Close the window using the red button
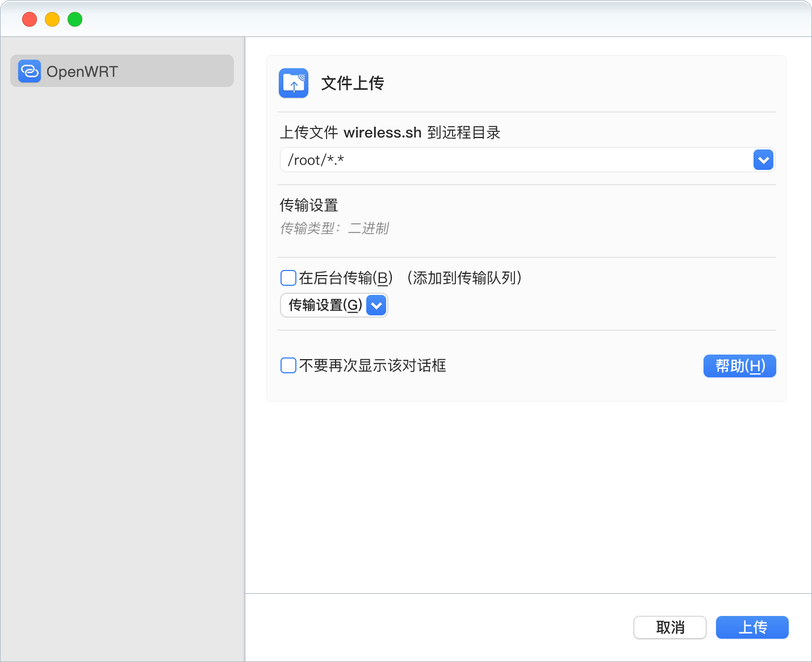Image resolution: width=812 pixels, height=662 pixels. [30, 19]
